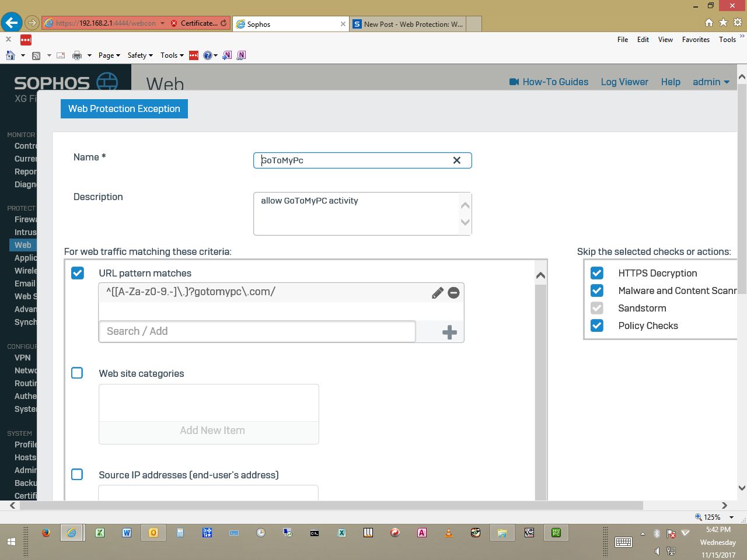This screenshot has height=560, width=747.
Task: Click the browser Forward arrow button
Action: tap(32, 23)
